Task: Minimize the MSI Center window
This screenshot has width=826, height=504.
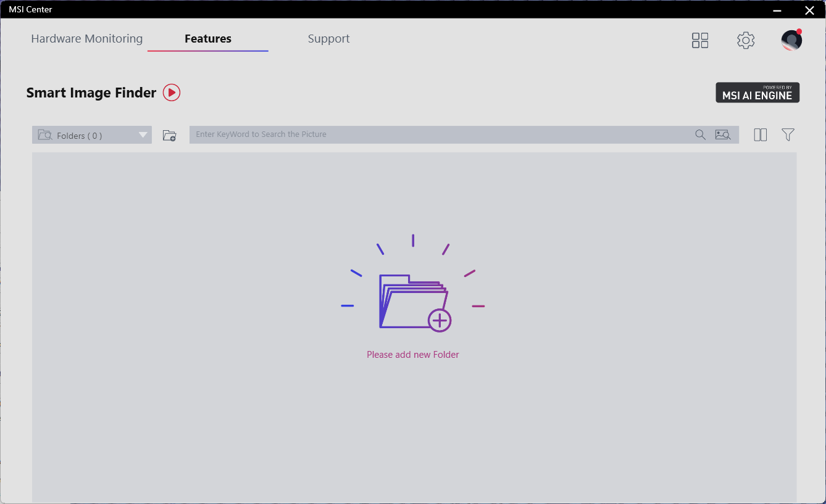Action: [x=777, y=10]
